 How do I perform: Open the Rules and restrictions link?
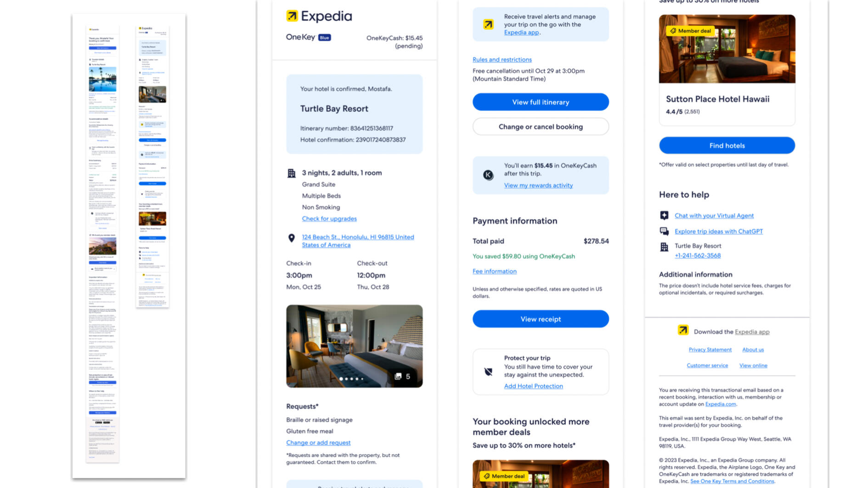pyautogui.click(x=502, y=60)
